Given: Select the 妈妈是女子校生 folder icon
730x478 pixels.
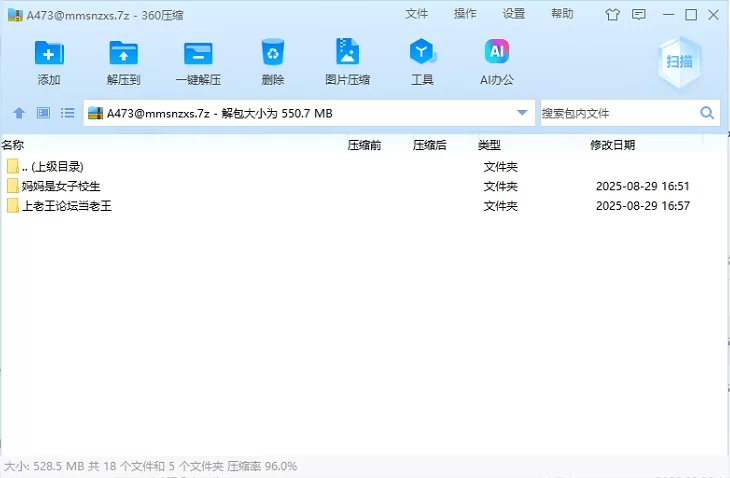Looking at the screenshot, I should tap(13, 186).
